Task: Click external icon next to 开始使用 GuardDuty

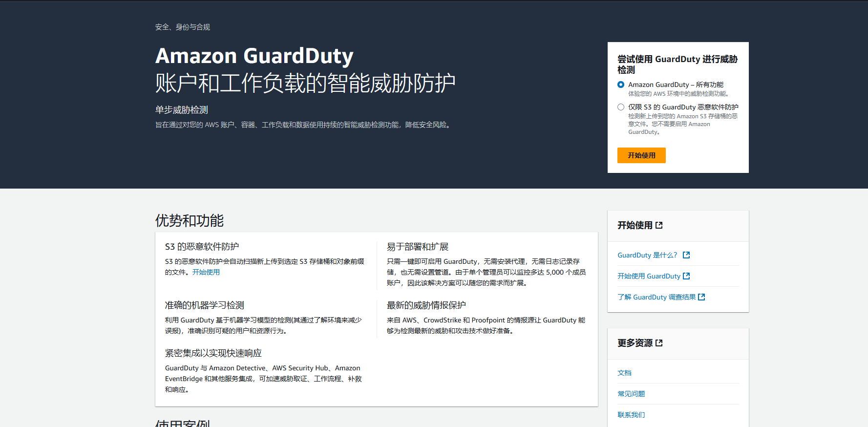Action: coord(686,276)
